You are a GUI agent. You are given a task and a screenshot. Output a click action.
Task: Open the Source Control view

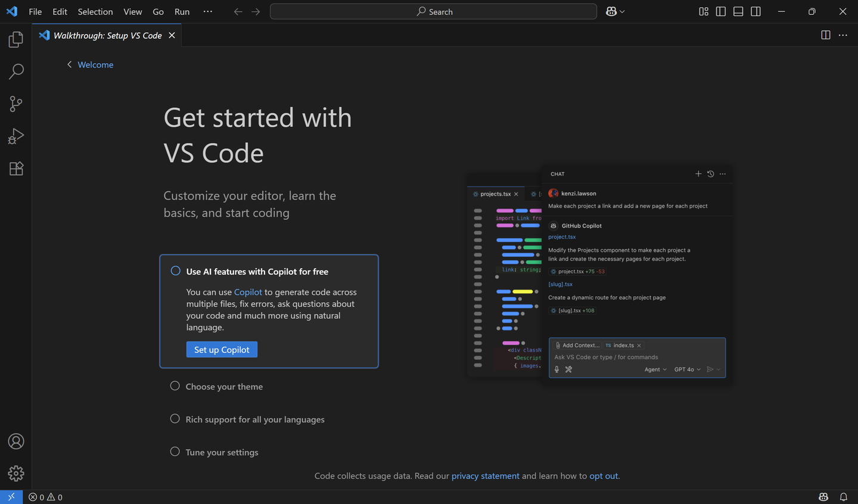point(15,104)
